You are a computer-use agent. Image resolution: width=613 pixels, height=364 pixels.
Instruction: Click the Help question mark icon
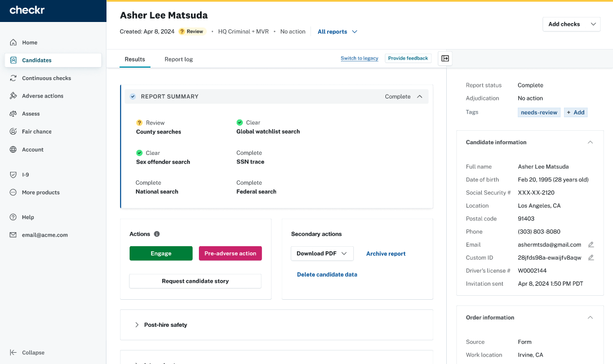click(14, 217)
